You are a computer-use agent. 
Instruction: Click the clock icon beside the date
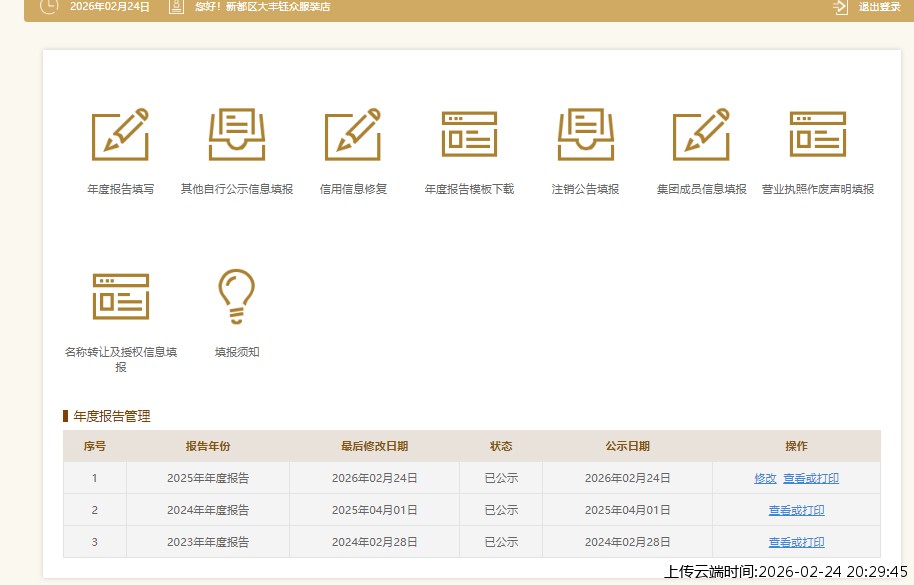click(49, 8)
